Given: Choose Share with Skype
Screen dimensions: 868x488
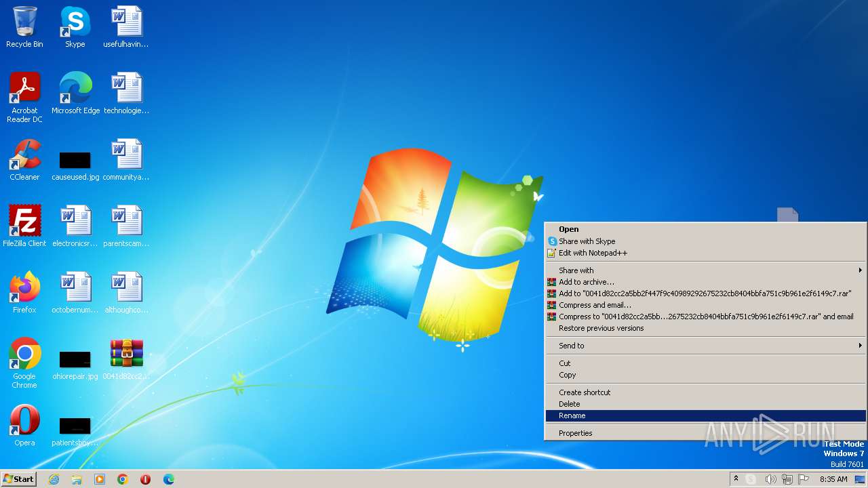Looking at the screenshot, I should [x=705, y=241].
